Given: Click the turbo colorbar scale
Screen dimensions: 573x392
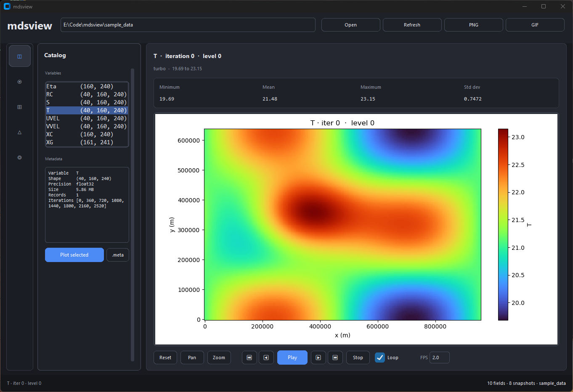Looking at the screenshot, I should pos(503,225).
